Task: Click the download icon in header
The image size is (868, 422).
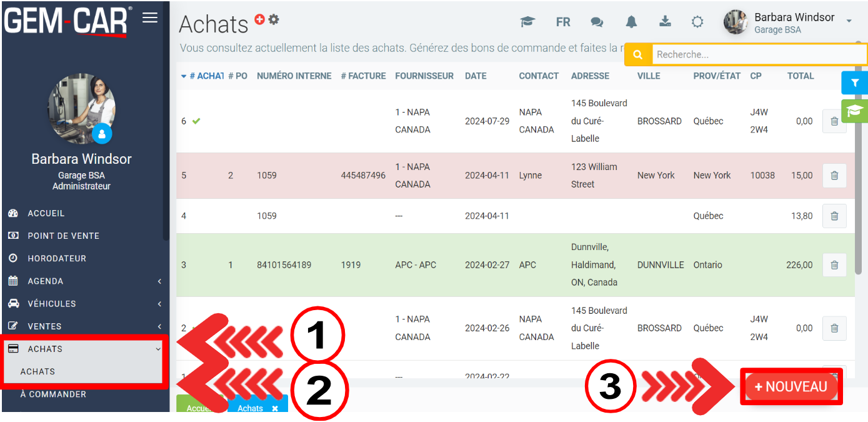Action: (x=665, y=22)
